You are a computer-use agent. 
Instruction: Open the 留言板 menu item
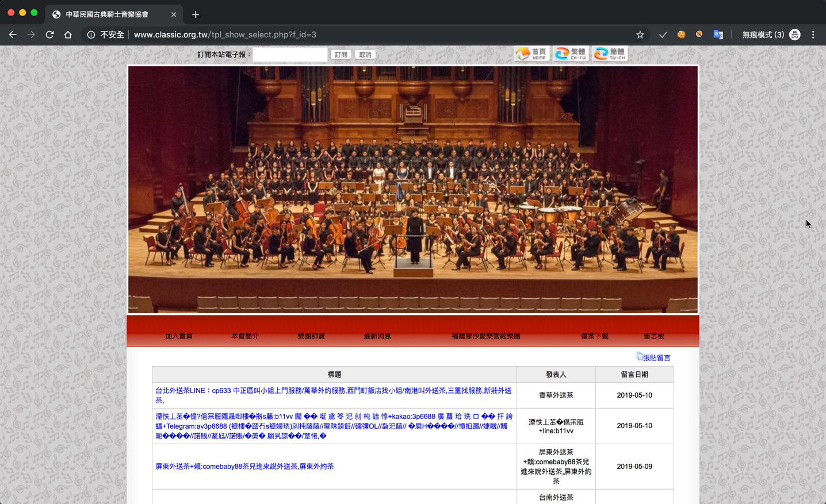pos(654,336)
